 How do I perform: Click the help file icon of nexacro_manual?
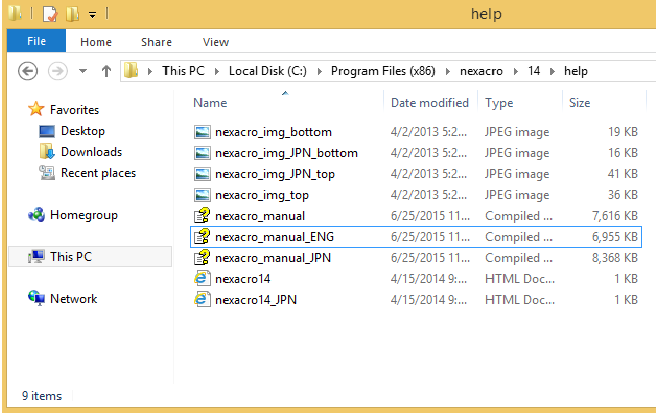tap(202, 216)
